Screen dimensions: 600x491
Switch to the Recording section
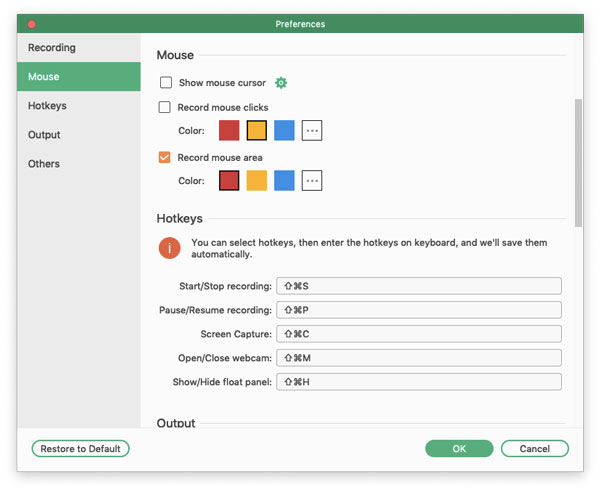pyautogui.click(x=52, y=48)
